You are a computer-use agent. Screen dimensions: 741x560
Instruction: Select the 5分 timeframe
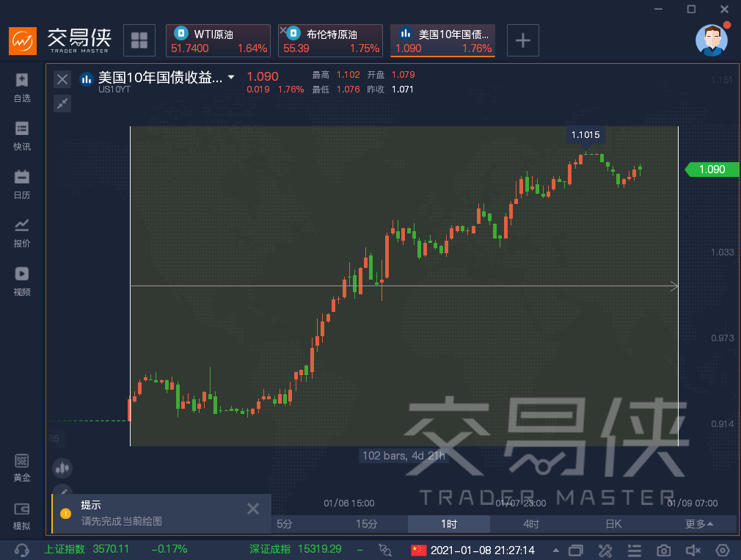point(285,524)
